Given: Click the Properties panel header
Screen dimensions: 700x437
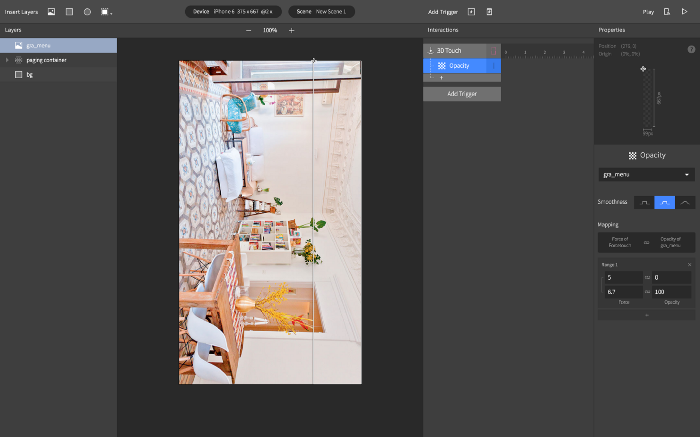Looking at the screenshot, I should (x=612, y=30).
